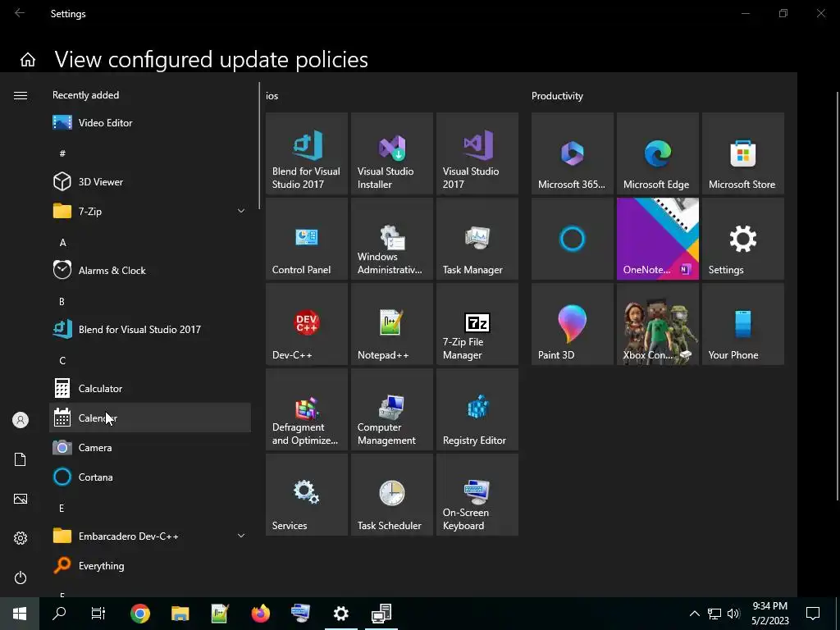The height and width of the screenshot is (630, 840).
Task: Open the Dev-C++ tile
Action: (307, 324)
